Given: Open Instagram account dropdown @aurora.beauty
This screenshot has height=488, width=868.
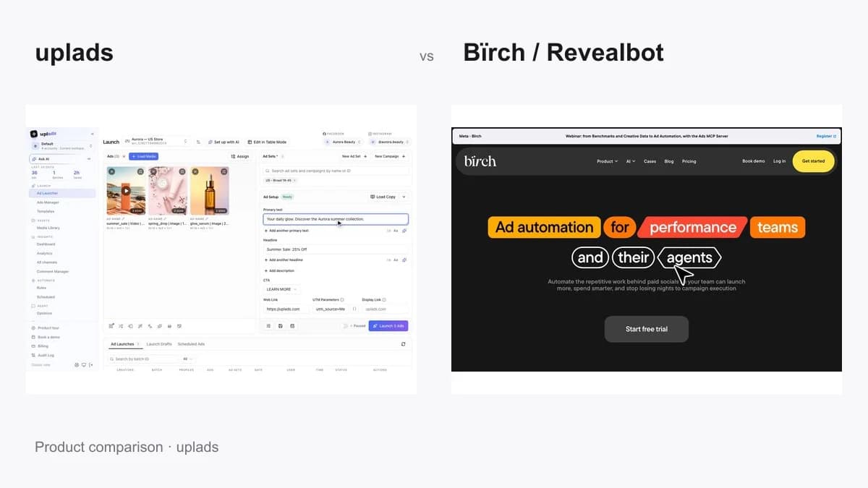Looking at the screenshot, I should [389, 142].
